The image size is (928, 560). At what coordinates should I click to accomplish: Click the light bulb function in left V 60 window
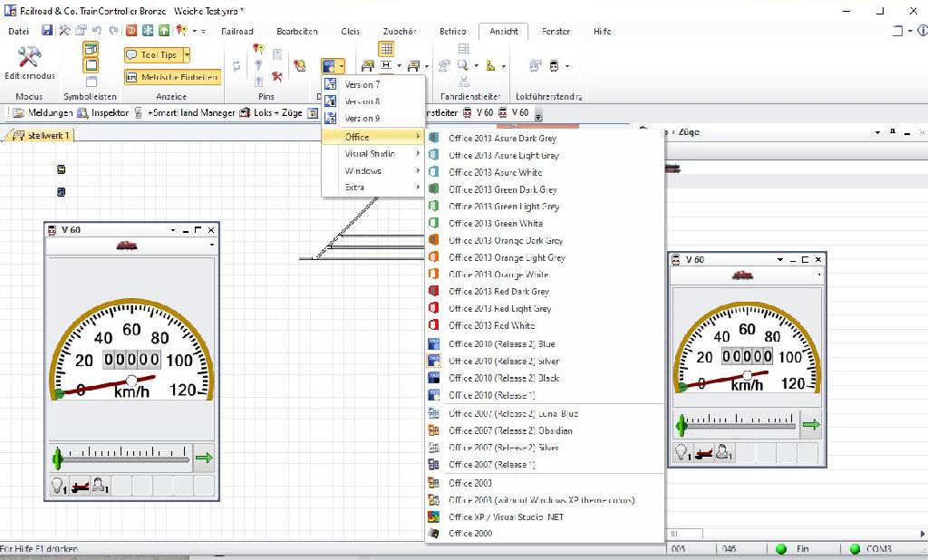(x=58, y=488)
